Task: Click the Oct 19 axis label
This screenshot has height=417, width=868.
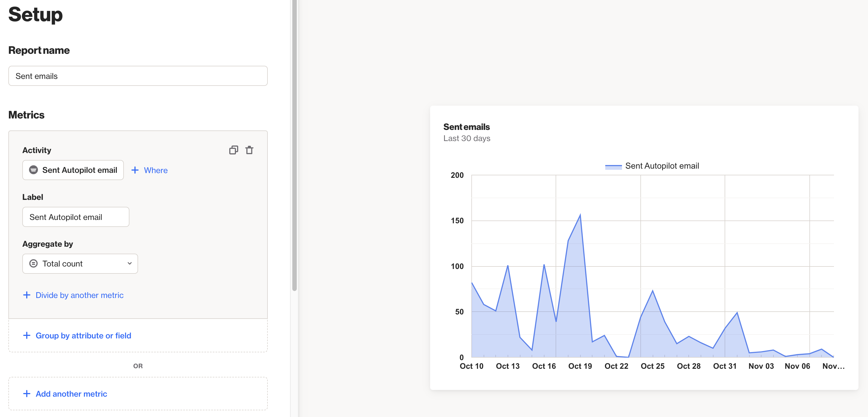Action: coord(580,366)
